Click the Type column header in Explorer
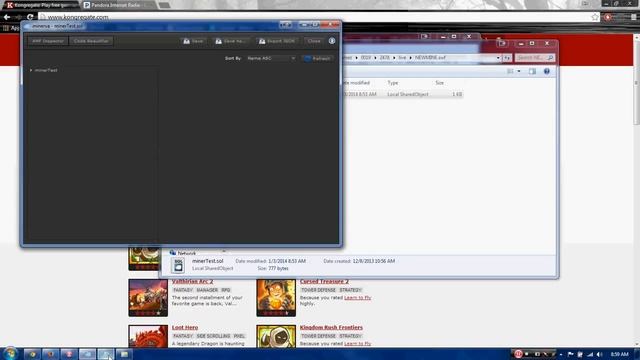The image size is (640, 360). click(x=393, y=83)
